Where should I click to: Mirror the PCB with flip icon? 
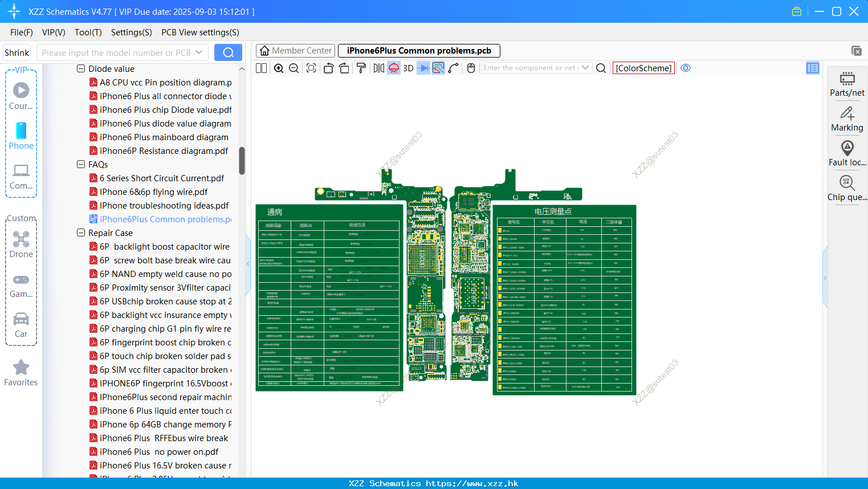coord(378,68)
